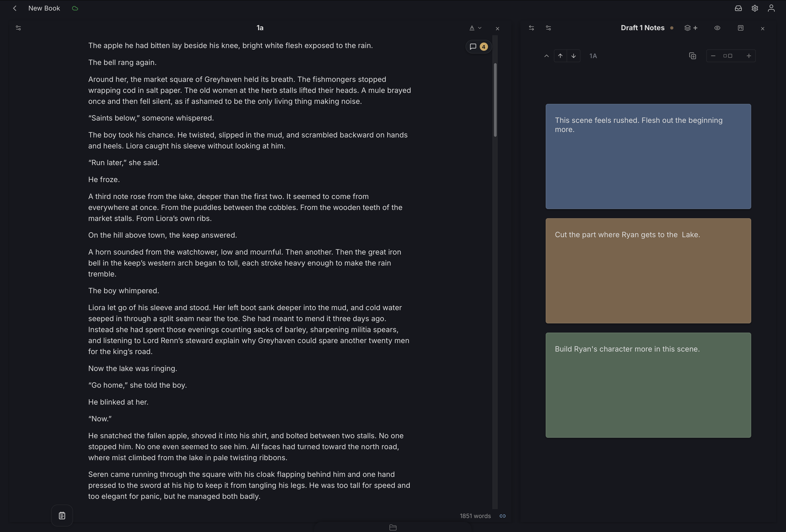
Task: Swap panels with the arrows icon
Action: [531, 28]
